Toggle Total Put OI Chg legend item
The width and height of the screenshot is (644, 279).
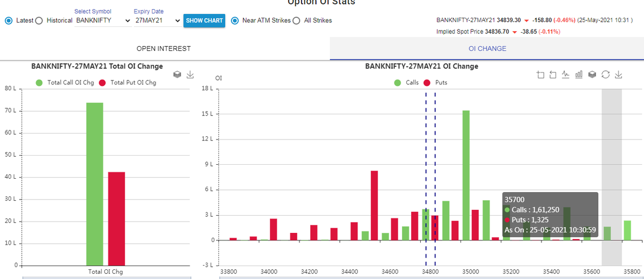[127, 83]
